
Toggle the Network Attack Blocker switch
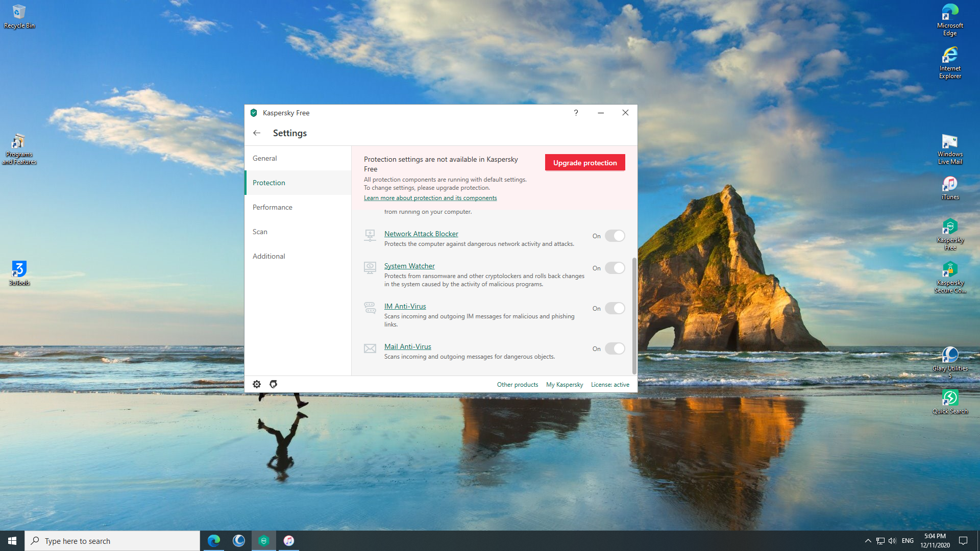(x=615, y=236)
